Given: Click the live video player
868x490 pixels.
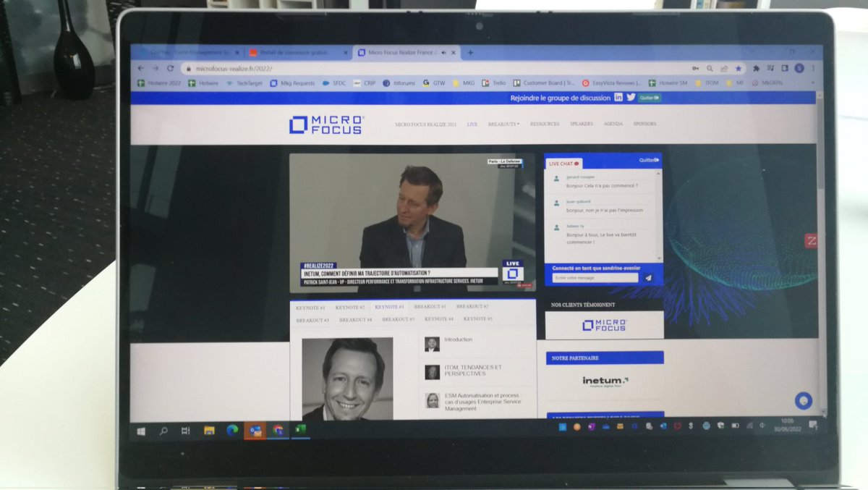Looking at the screenshot, I should point(412,222).
